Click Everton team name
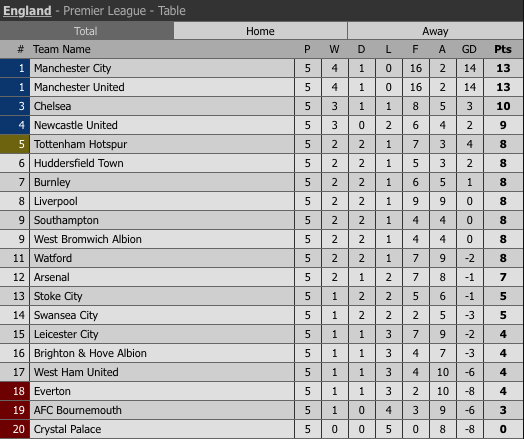The image size is (524, 439). [52, 391]
